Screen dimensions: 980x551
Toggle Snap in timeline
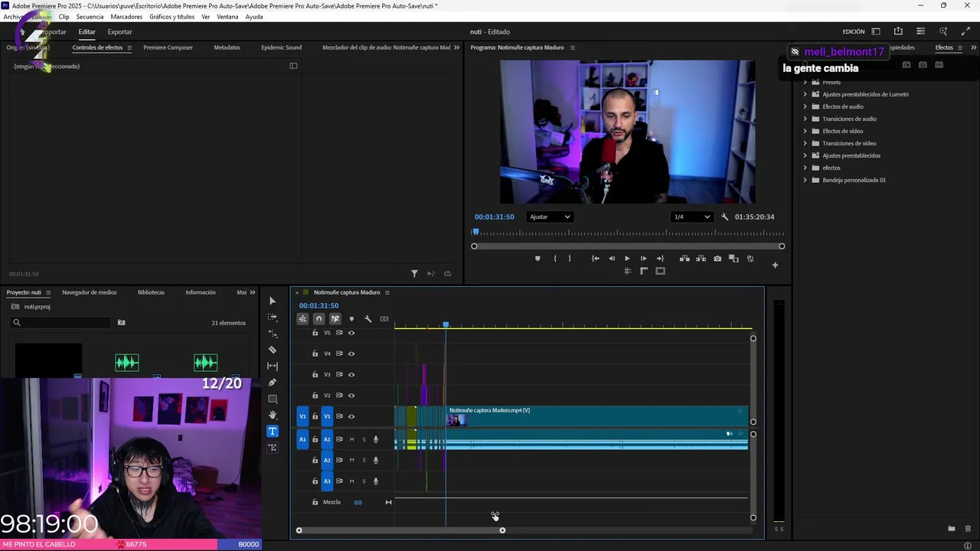tap(319, 319)
